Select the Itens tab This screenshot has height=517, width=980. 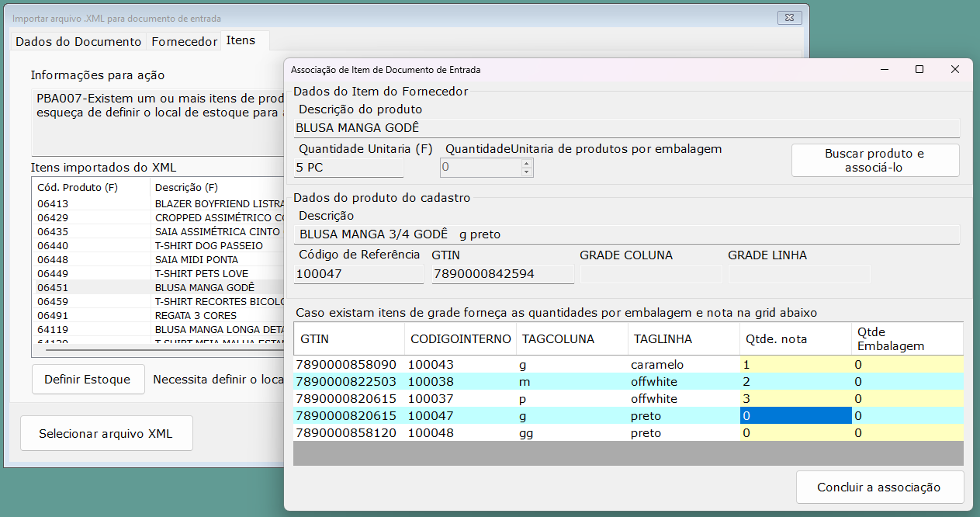[241, 40]
